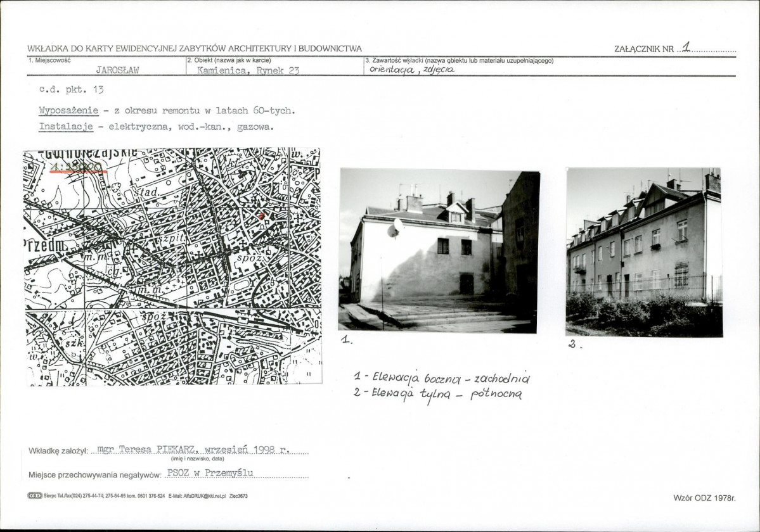Image resolution: width=760 pixels, height=532 pixels.
Task: Click '(imię i nazwisko, data)' hint text
Action: 198,459
